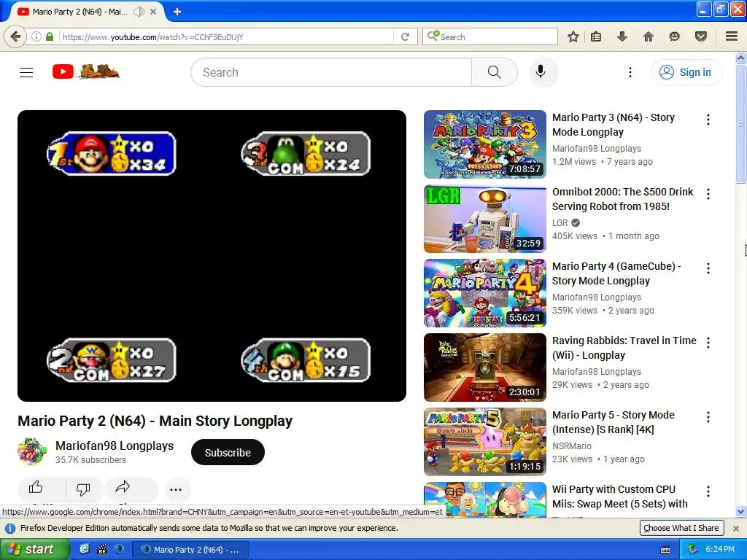Open the YouTube guide hamburger menu

[x=26, y=72]
